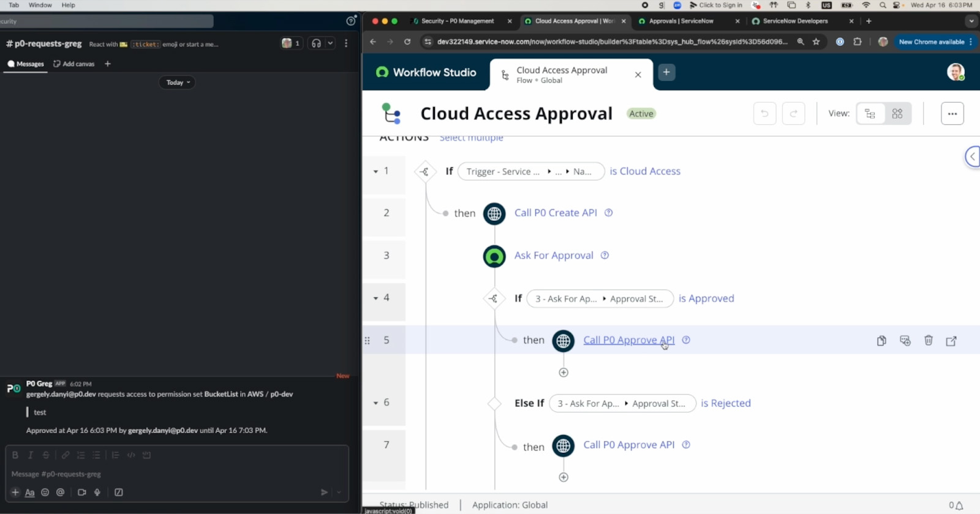Open Call P0 Create API action
The width and height of the screenshot is (980, 514).
coord(556,213)
